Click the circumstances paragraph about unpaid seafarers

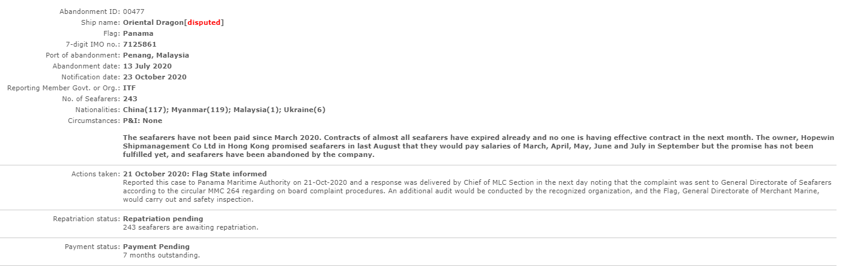[479, 146]
